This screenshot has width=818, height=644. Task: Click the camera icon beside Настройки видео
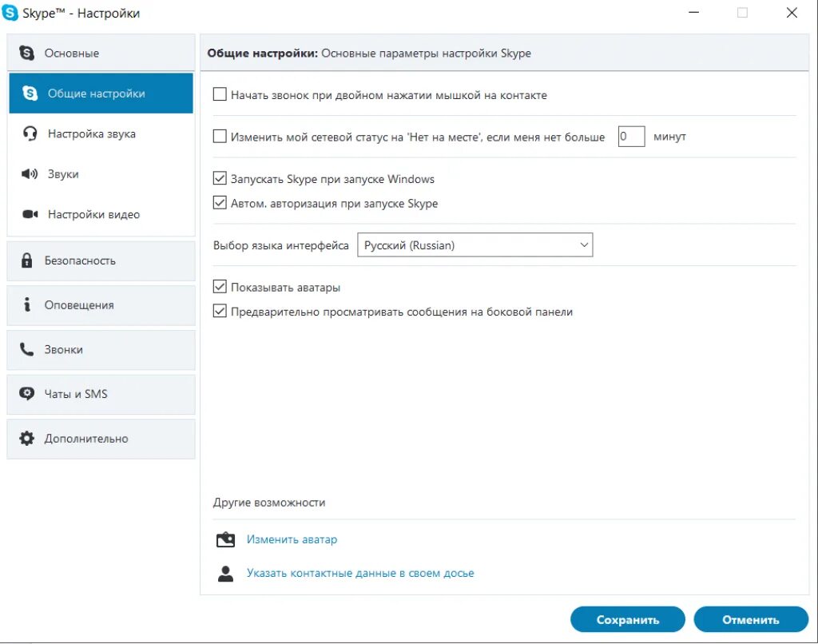(x=30, y=214)
